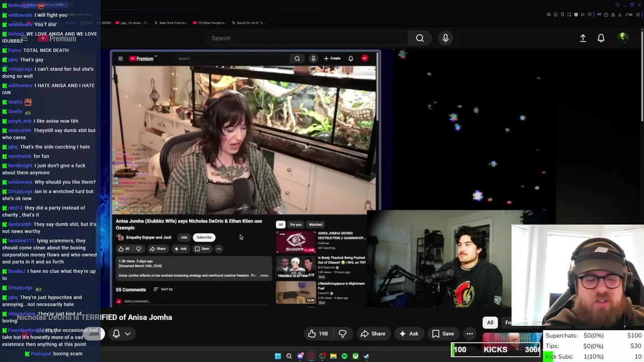Open Kuihman live stream thumbnail
The height and width of the screenshot is (362, 644).
pyautogui.click(x=296, y=242)
